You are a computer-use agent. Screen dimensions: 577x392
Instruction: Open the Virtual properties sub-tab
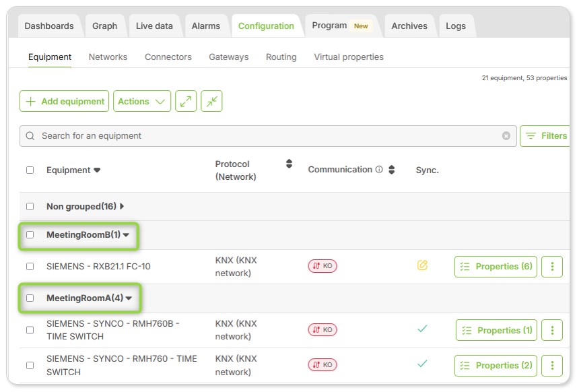point(349,57)
